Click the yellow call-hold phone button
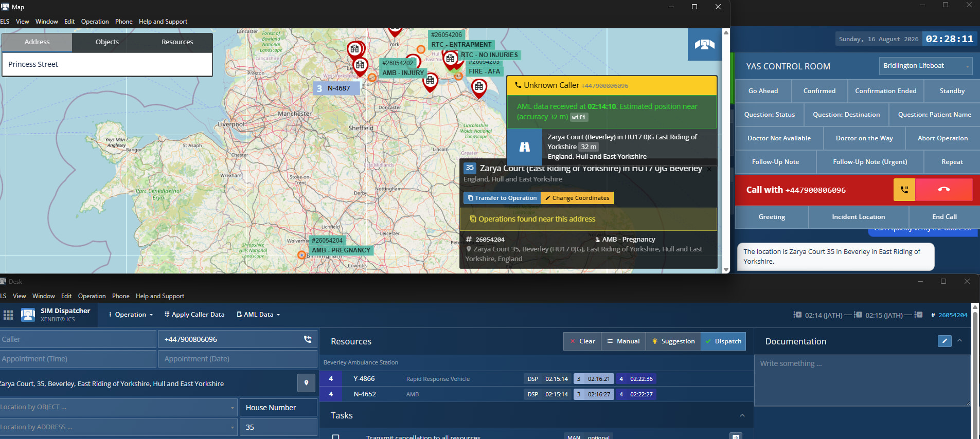This screenshot has height=439, width=980. pos(904,190)
